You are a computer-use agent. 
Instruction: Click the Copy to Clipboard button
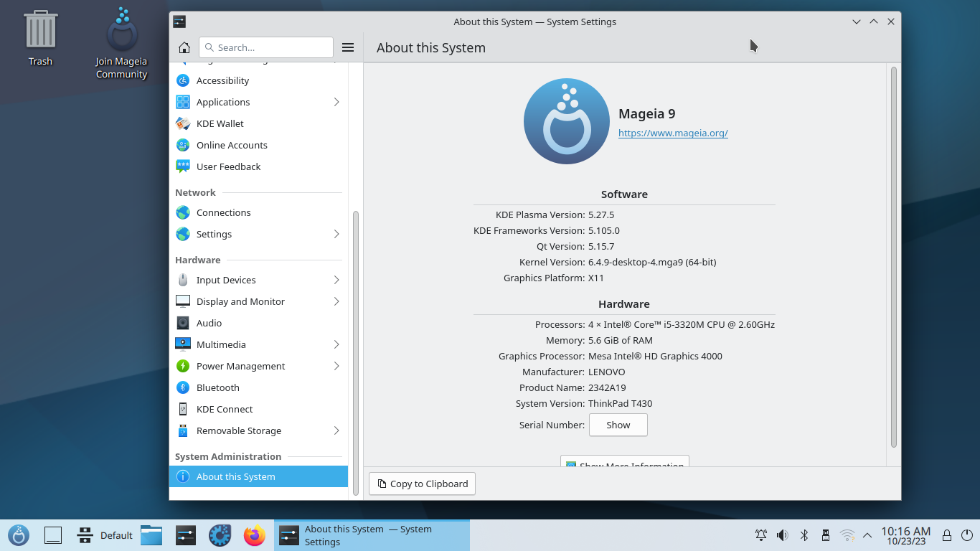coord(422,484)
